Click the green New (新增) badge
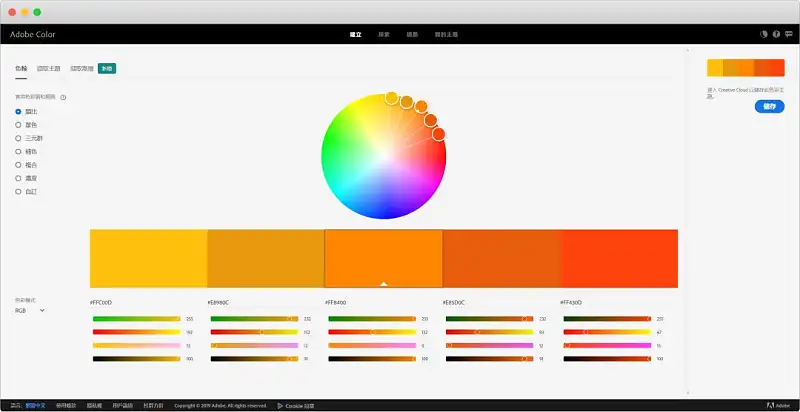This screenshot has height=412, width=800. [x=107, y=68]
